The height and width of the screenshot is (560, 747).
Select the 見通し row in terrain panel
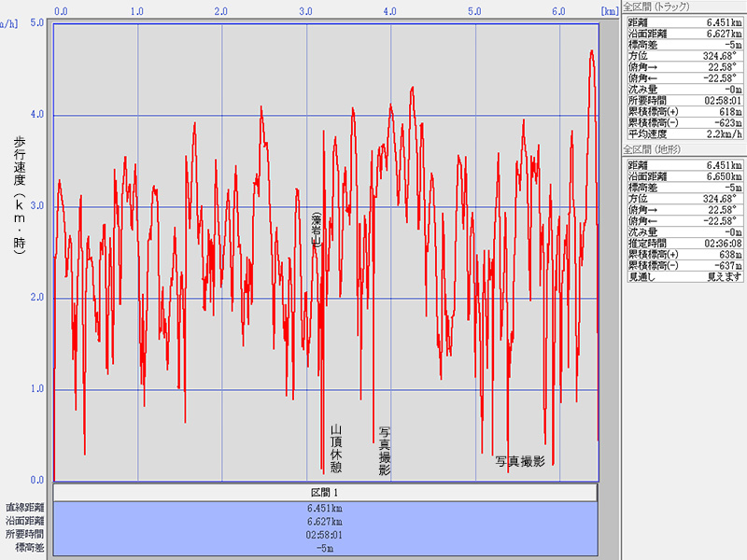[x=684, y=276]
